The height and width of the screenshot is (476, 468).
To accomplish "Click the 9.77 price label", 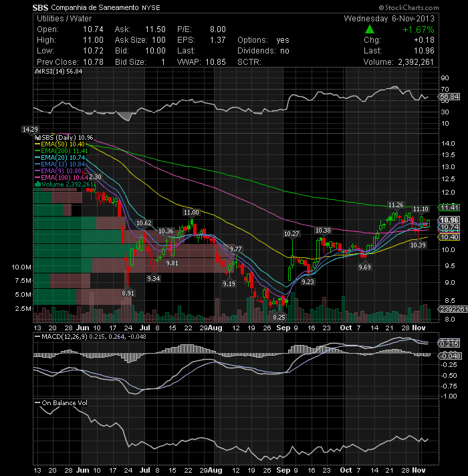I will pos(235,249).
